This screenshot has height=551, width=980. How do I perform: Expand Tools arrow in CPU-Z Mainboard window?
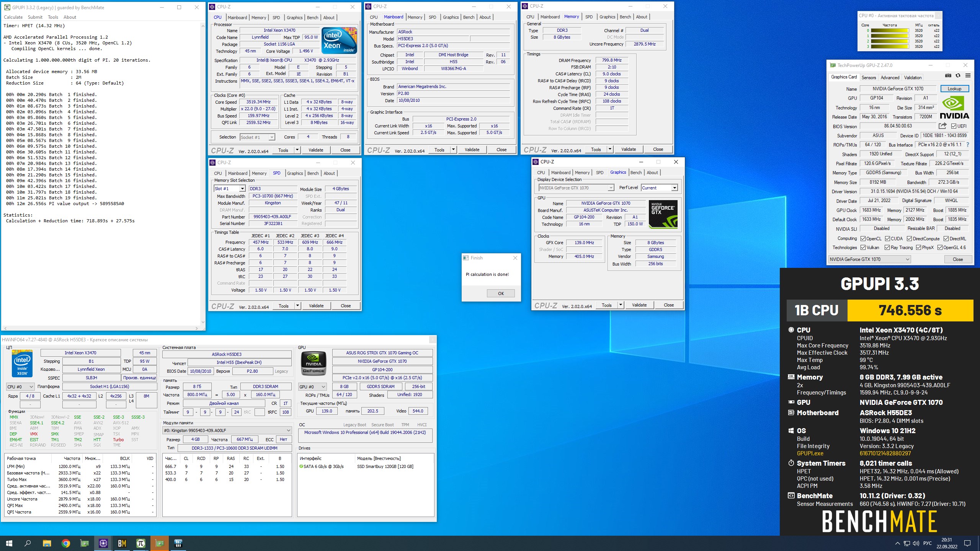click(453, 150)
